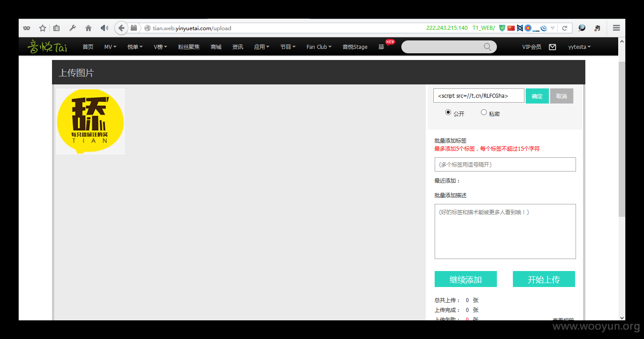Open the bookmarks list icon
The width and height of the screenshot is (644, 339).
tap(56, 28)
